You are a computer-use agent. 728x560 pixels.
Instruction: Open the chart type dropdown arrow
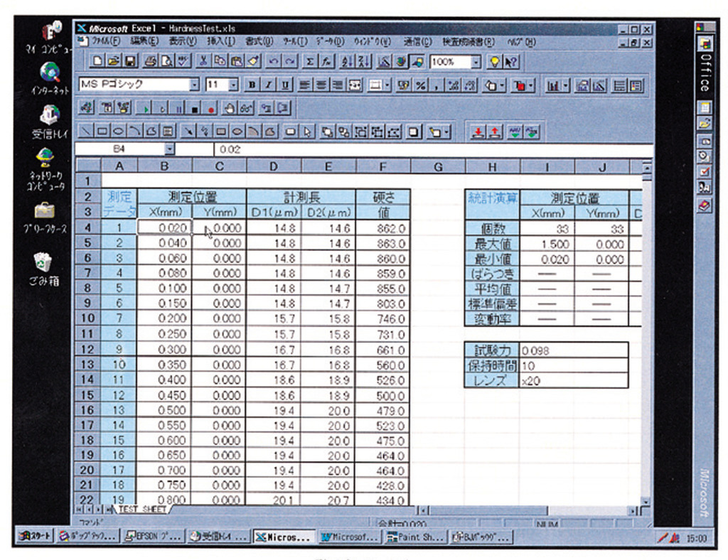pos(565,85)
